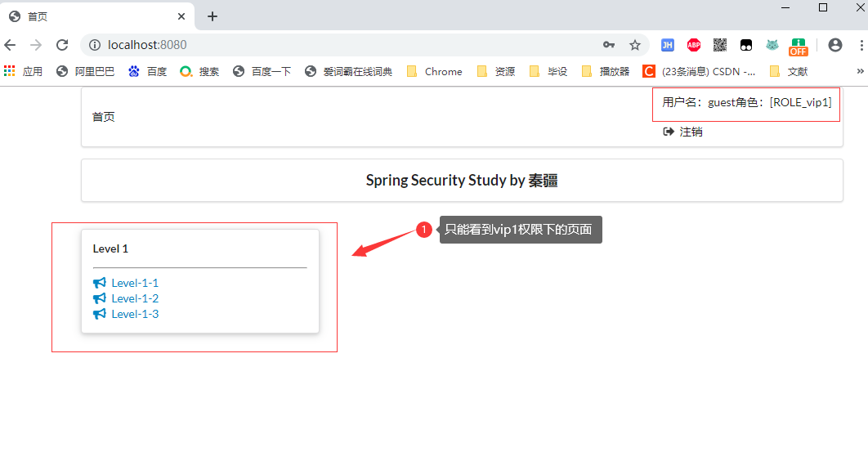Open the ABP Adblock Plus extension

point(694,45)
